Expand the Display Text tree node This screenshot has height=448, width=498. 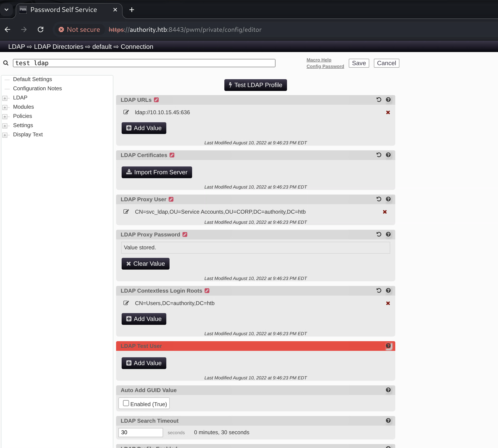pos(5,135)
